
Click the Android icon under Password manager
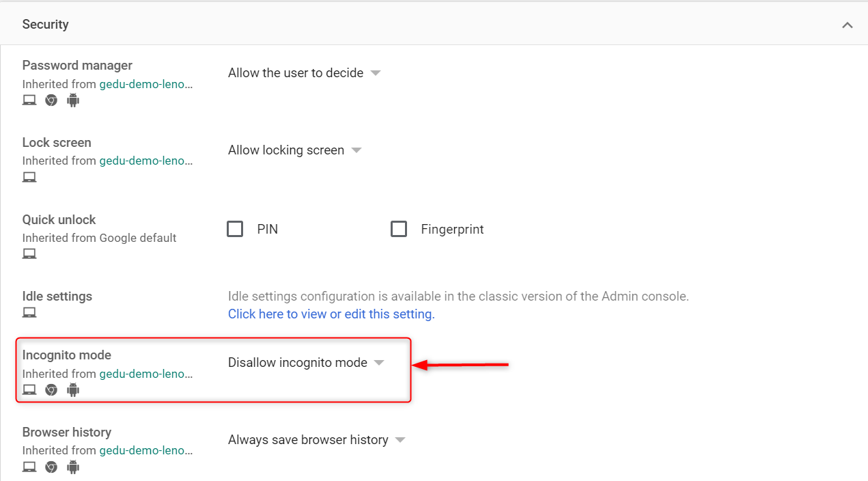tap(72, 100)
